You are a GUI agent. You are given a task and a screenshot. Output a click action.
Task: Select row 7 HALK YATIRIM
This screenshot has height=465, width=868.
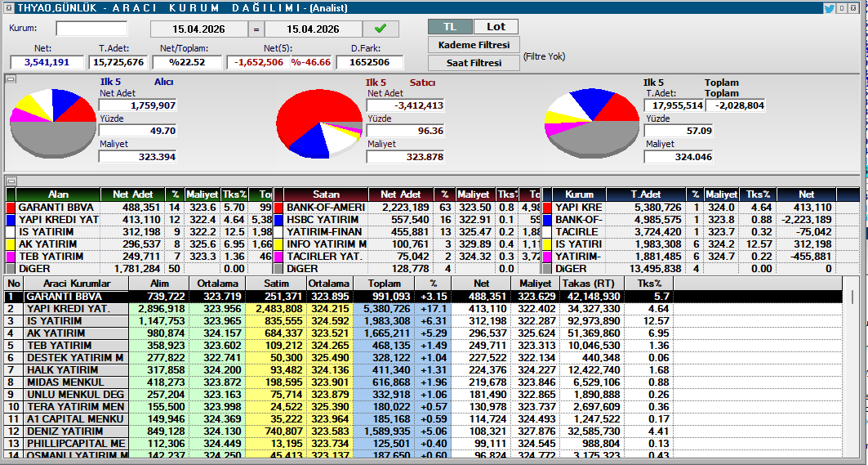click(424, 369)
